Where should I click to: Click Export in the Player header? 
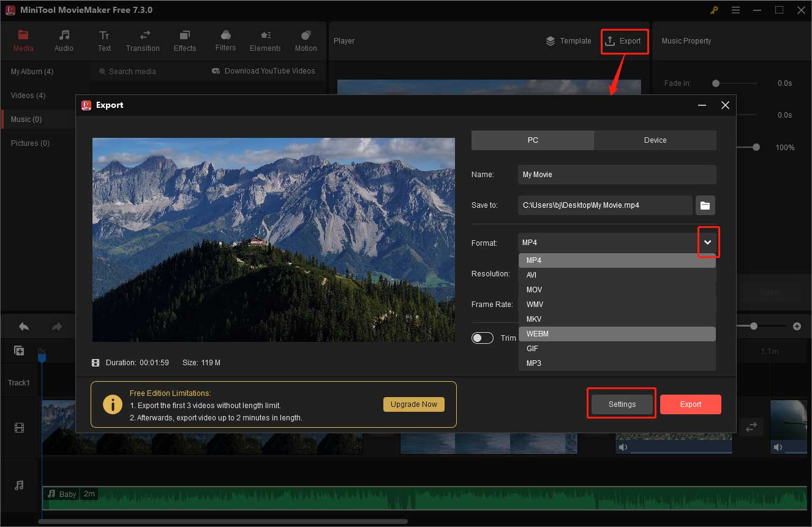coord(623,41)
